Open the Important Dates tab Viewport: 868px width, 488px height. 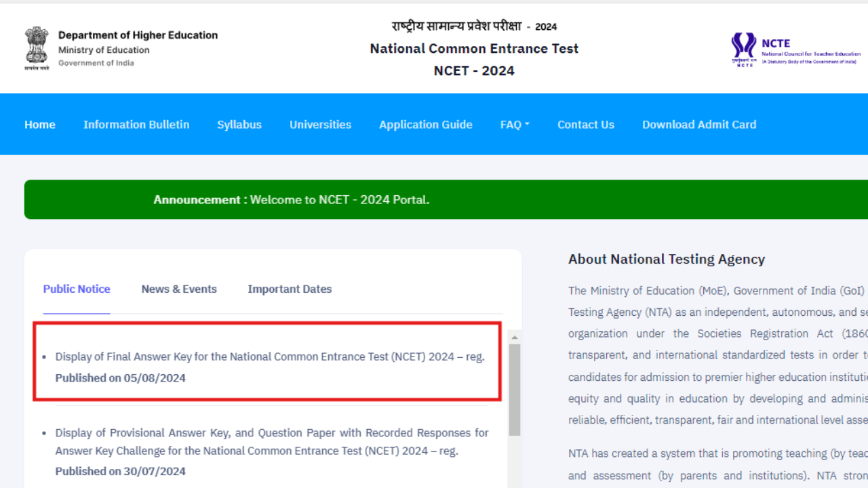coord(290,289)
